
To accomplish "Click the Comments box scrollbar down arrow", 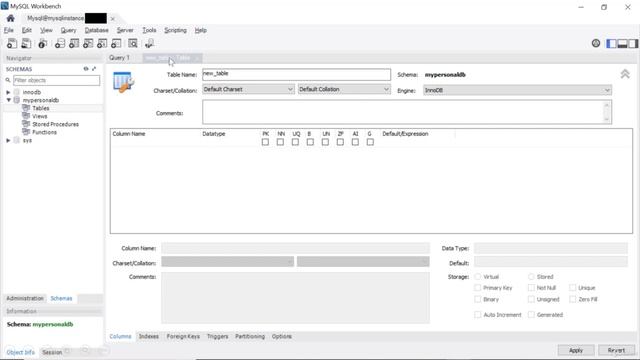I will 607,119.
